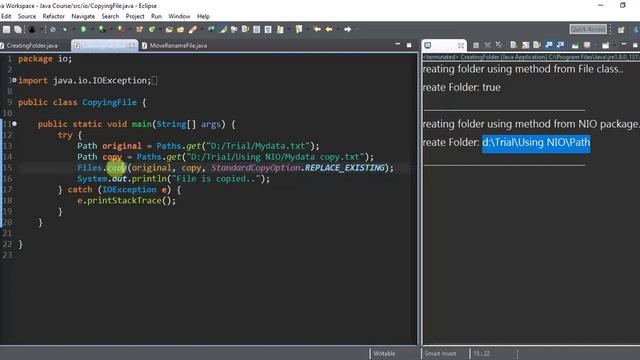This screenshot has height=360, width=640.
Task: Open dropdown arrow beside green Run button
Action: pyautogui.click(x=93, y=29)
